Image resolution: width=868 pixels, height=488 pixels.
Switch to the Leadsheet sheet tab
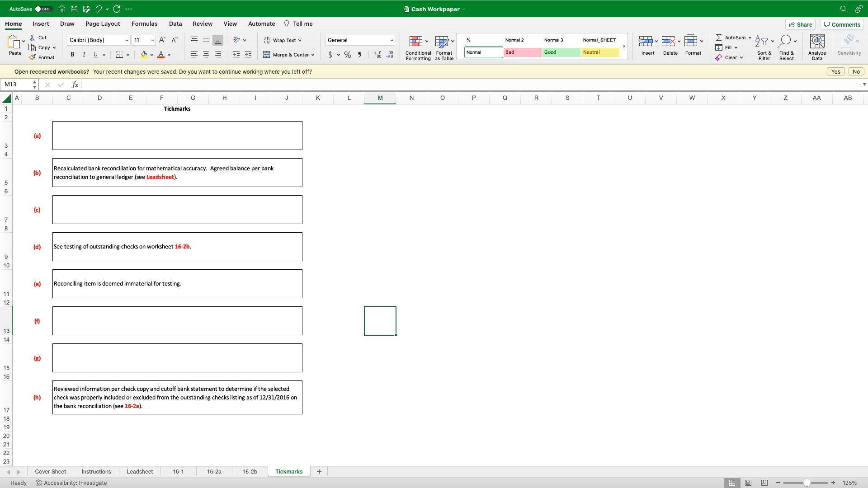[140, 472]
